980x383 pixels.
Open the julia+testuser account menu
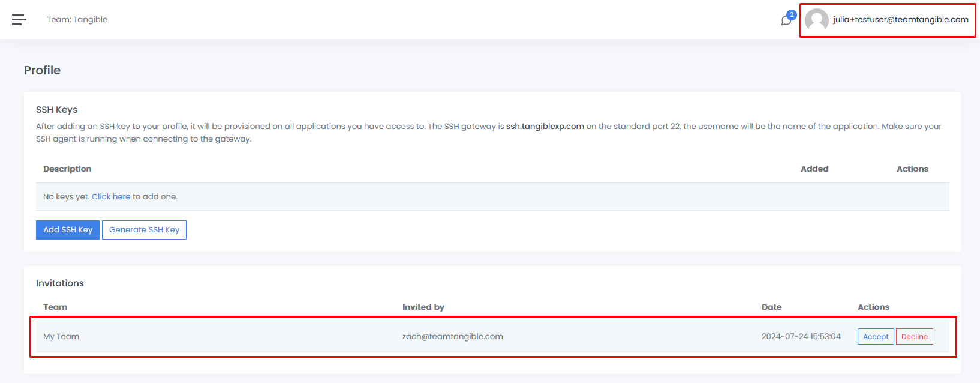click(900, 20)
